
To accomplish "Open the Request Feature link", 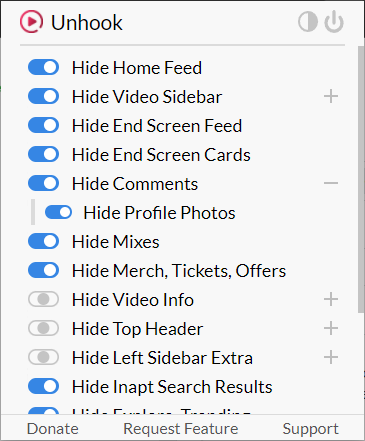I will coord(181,429).
